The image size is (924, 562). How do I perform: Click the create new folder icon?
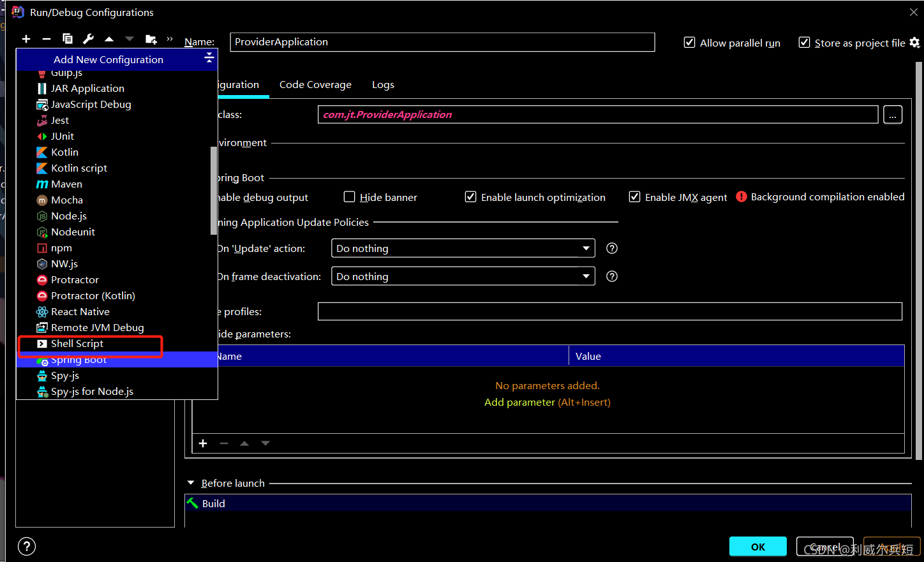[151, 39]
